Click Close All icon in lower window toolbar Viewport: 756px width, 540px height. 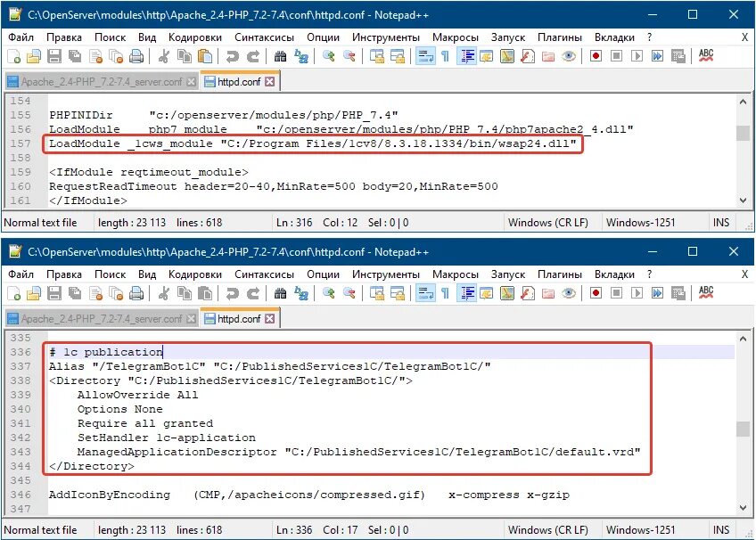point(116,293)
